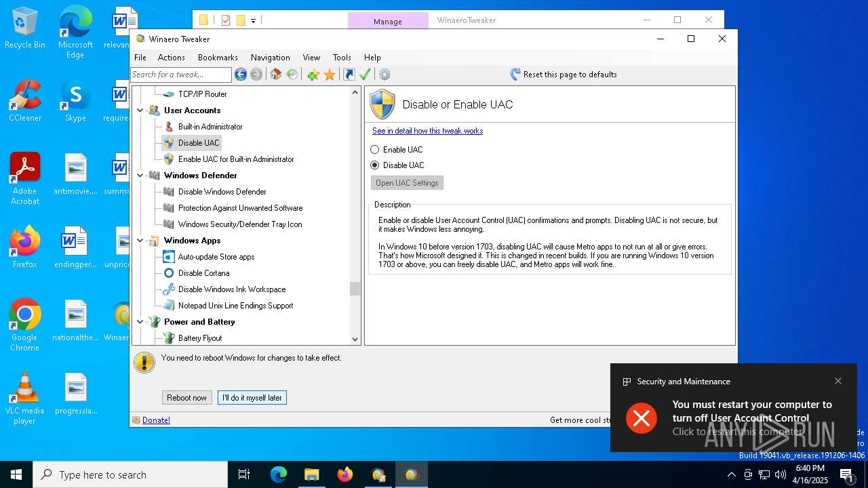Click the Type here to search box
This screenshot has width=868, height=488.
coord(130,474)
